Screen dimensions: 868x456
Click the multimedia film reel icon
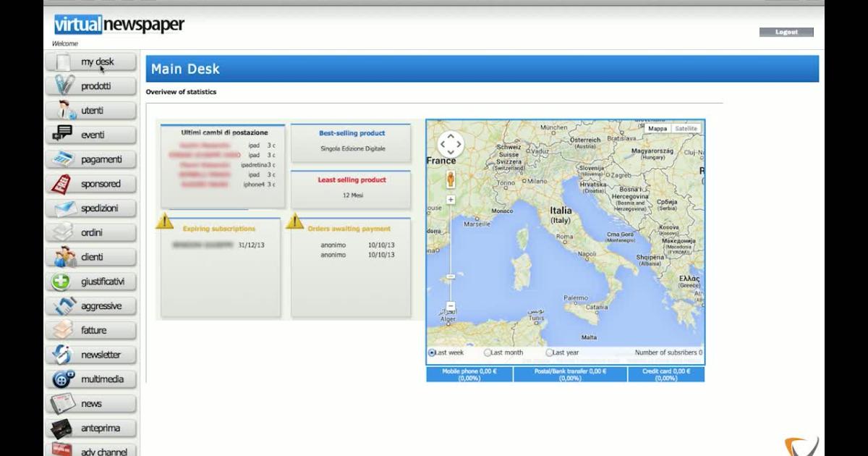[64, 379]
